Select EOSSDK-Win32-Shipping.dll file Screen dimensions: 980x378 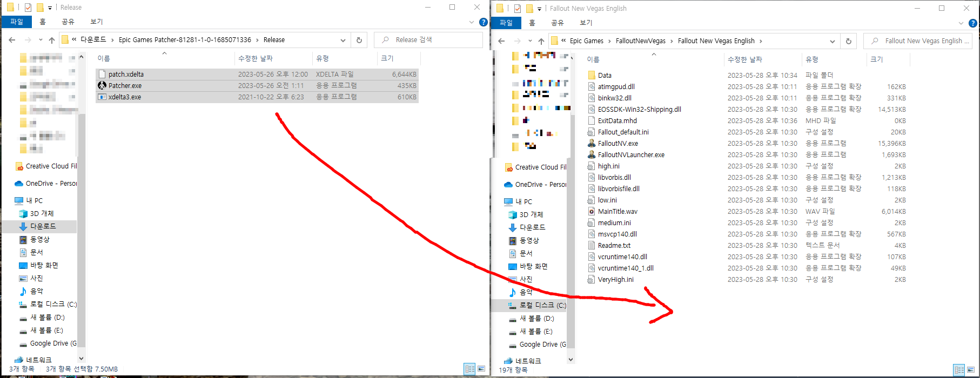pos(747,110)
